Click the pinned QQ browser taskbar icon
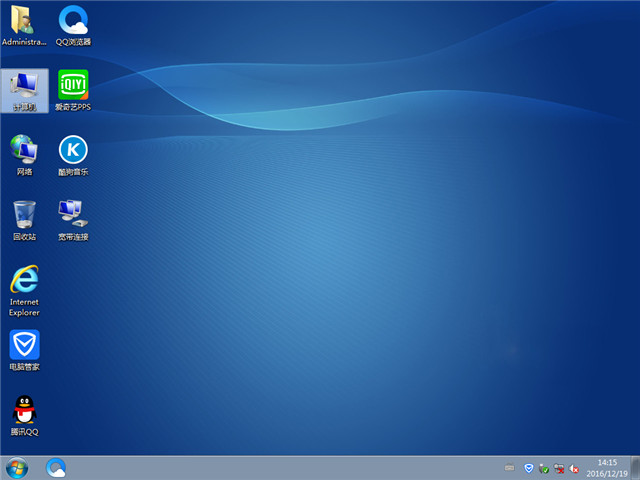The width and height of the screenshot is (640, 480). point(57,467)
